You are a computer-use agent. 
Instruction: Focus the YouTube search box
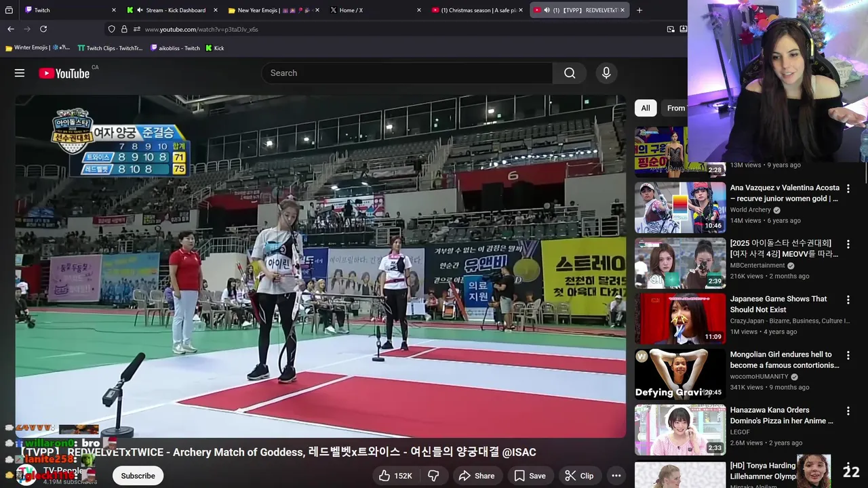click(407, 73)
